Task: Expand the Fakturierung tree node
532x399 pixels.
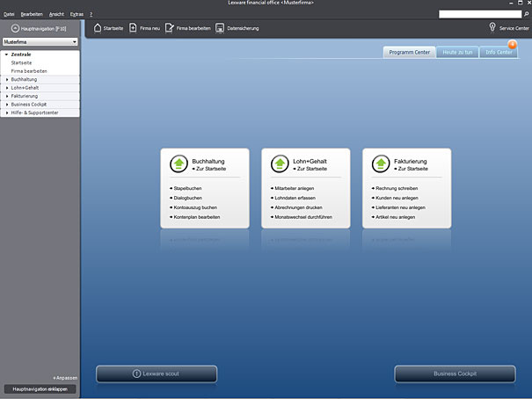Action: [7, 96]
